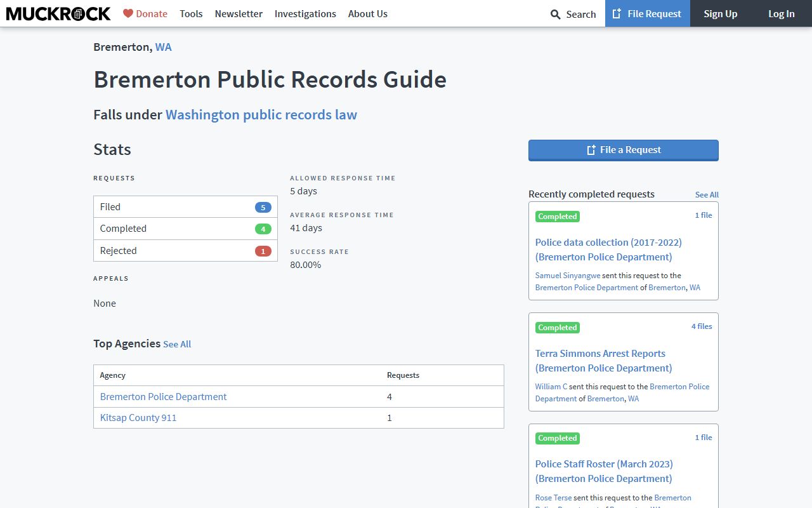Follow the WA breadcrumb link
The image size is (812, 508).
(163, 47)
